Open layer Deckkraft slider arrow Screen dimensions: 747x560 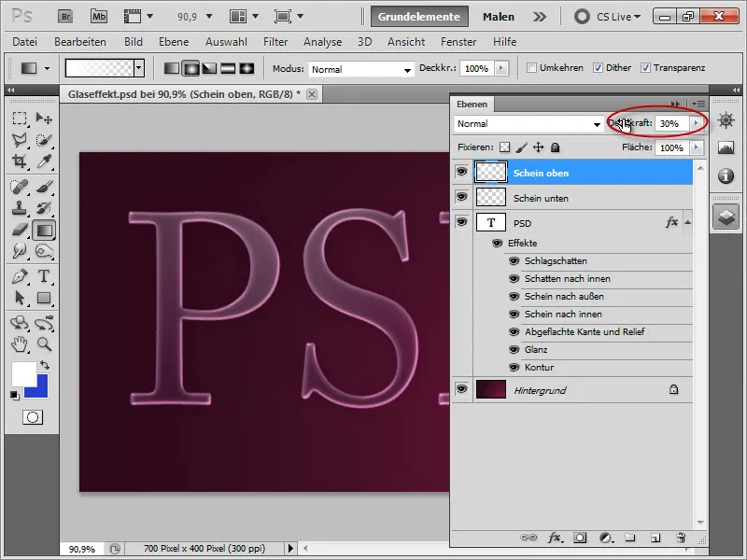tap(696, 123)
